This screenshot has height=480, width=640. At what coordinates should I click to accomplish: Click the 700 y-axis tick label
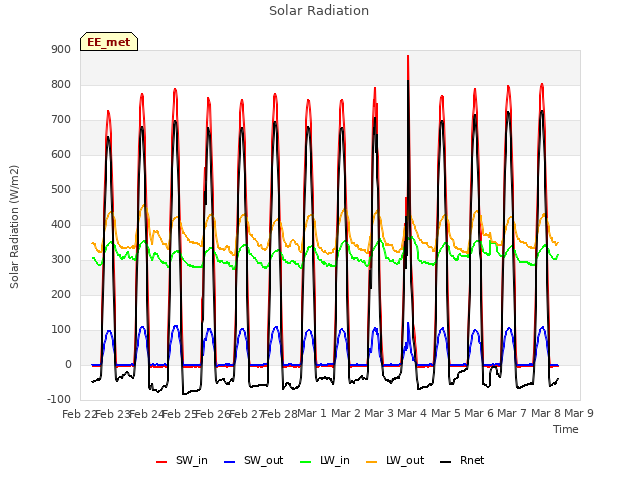[61, 120]
